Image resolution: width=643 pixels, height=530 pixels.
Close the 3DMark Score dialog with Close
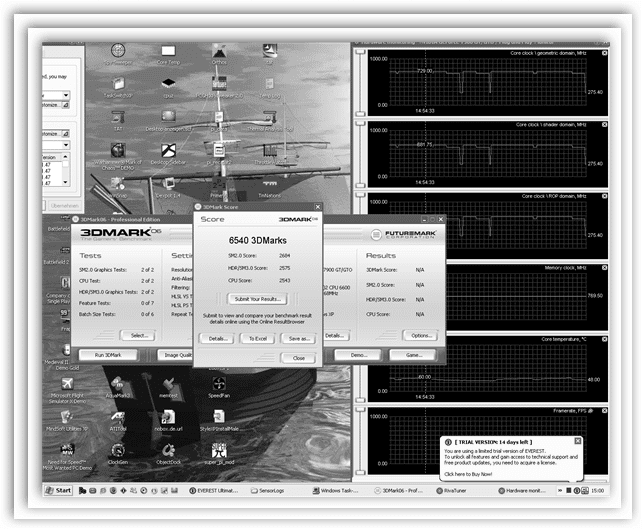point(299,358)
